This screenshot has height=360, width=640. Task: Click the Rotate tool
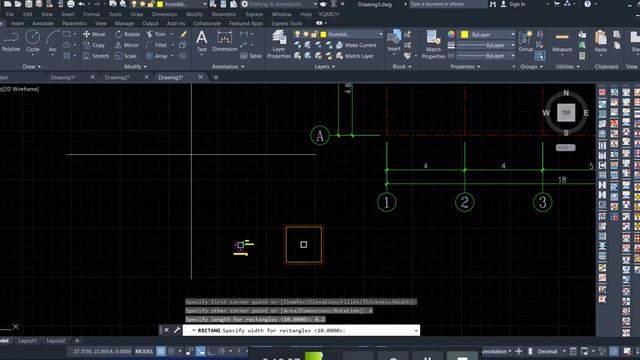[x=127, y=34]
